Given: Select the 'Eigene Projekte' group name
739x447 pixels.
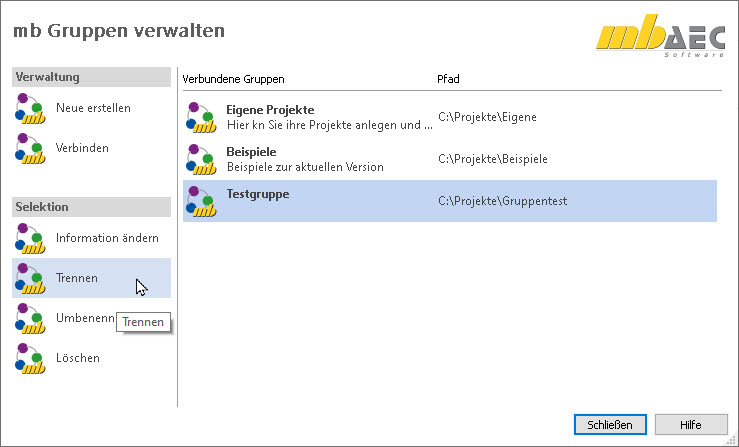Looking at the screenshot, I should point(270,109).
